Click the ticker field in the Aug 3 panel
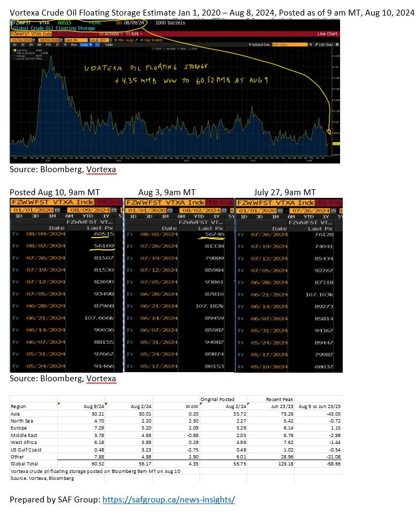420x518 pixels. [x=165, y=203]
